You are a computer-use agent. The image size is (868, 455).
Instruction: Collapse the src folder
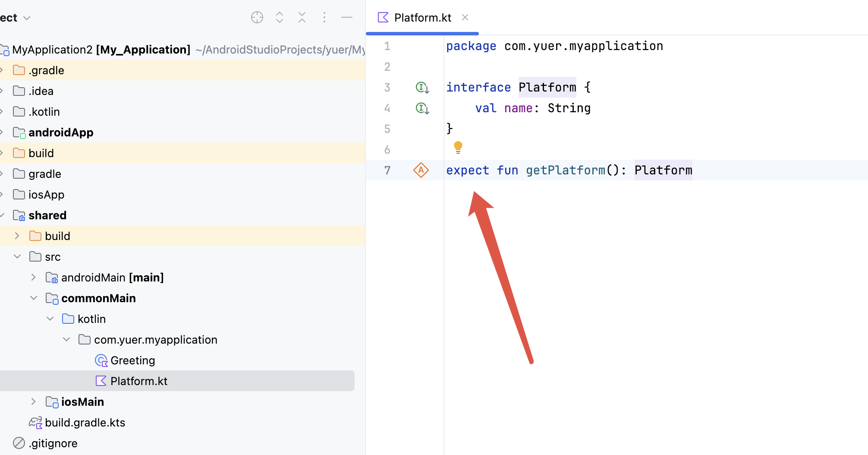(x=17, y=256)
